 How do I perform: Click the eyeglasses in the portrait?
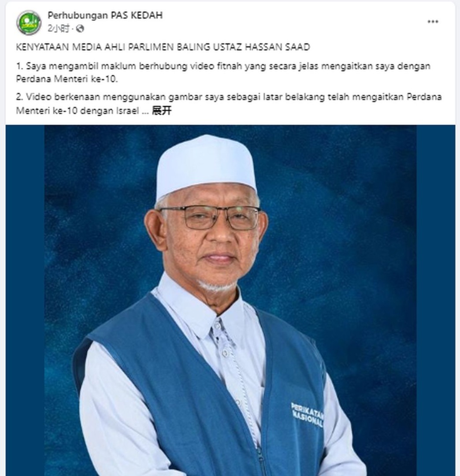pyautogui.click(x=210, y=217)
